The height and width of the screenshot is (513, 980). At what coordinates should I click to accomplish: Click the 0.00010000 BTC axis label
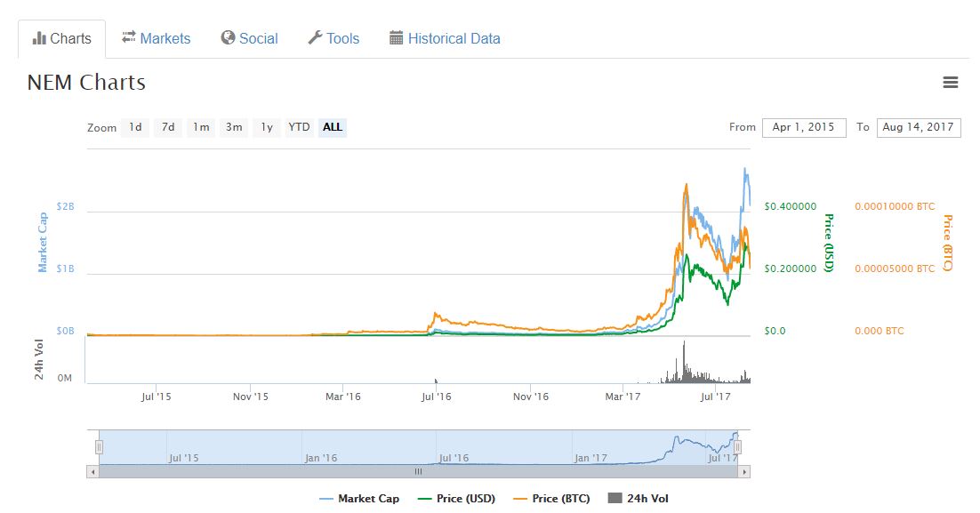point(895,206)
